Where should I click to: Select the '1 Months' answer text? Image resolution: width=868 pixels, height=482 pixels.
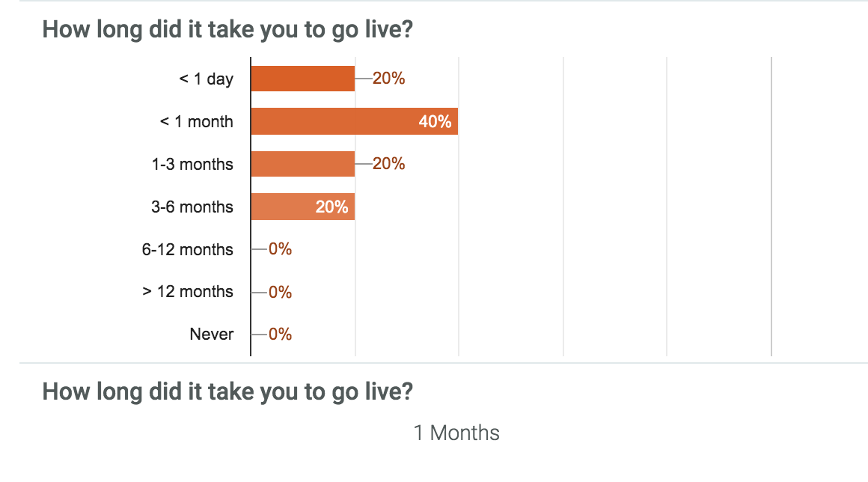(x=456, y=433)
